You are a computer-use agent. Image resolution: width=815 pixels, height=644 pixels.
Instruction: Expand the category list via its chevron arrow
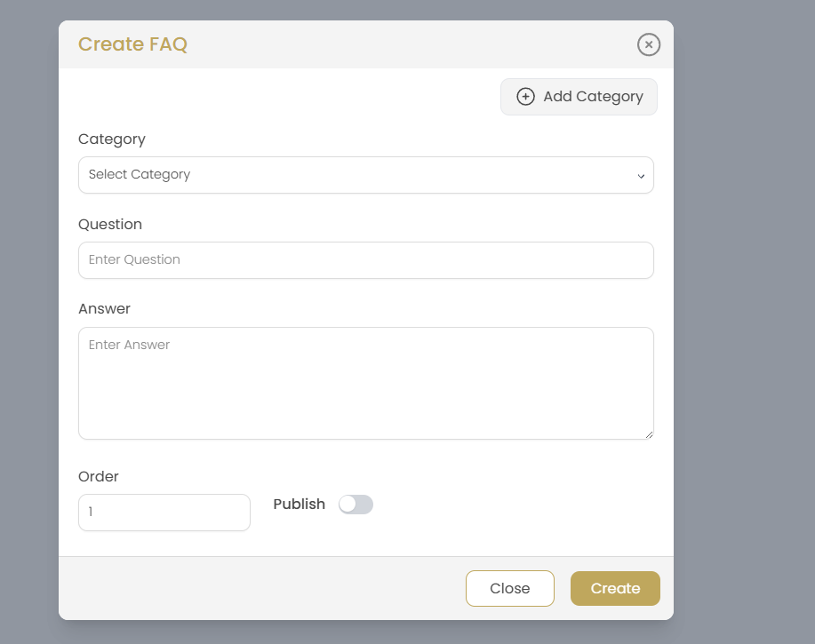pos(641,176)
